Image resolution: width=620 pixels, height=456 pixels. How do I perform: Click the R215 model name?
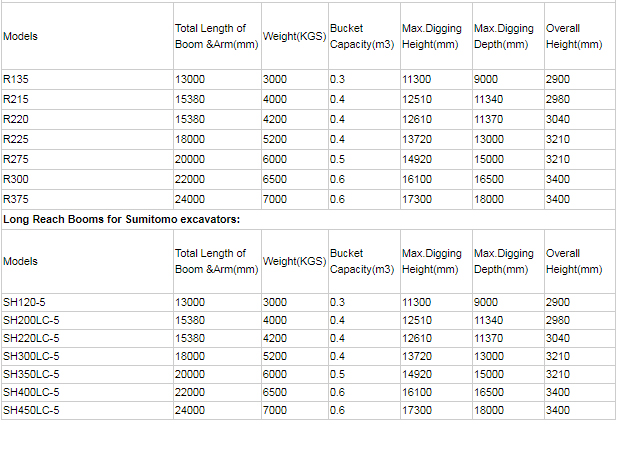pyautogui.click(x=16, y=99)
